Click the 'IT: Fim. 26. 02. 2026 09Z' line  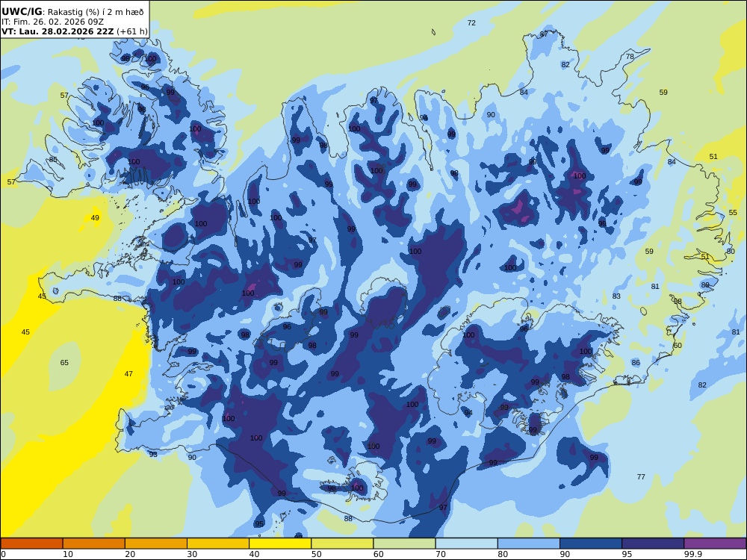(x=52, y=22)
